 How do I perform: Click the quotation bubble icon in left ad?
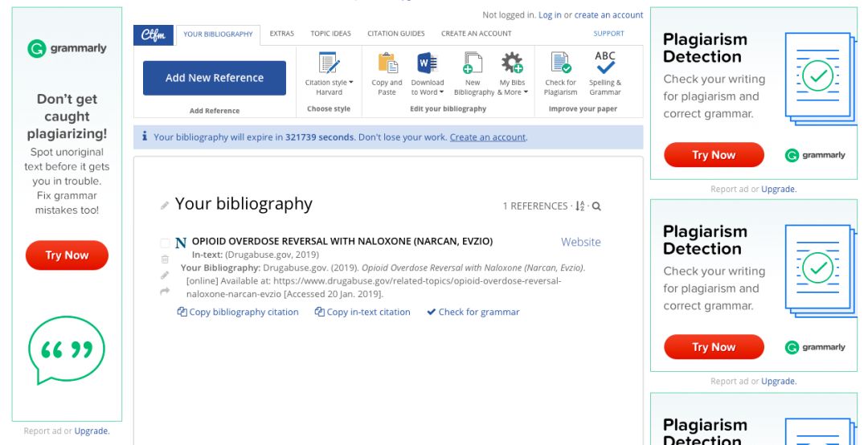pos(67,350)
